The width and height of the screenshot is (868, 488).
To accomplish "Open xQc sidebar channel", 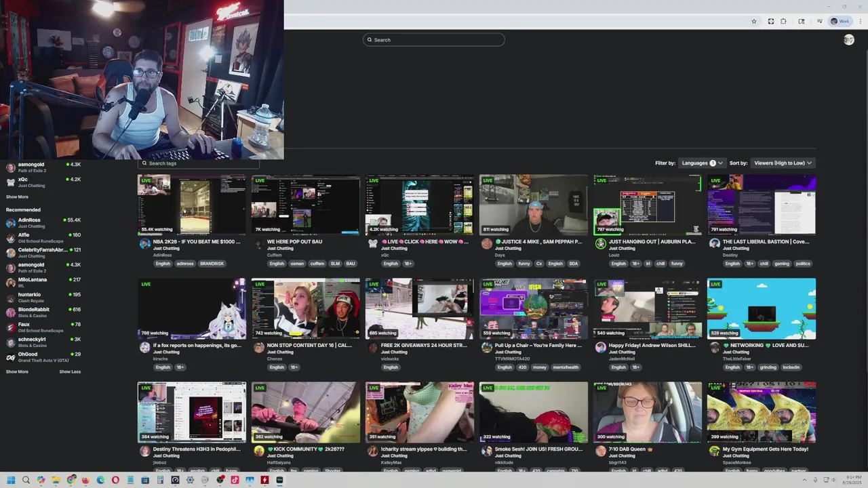I will click(43, 182).
